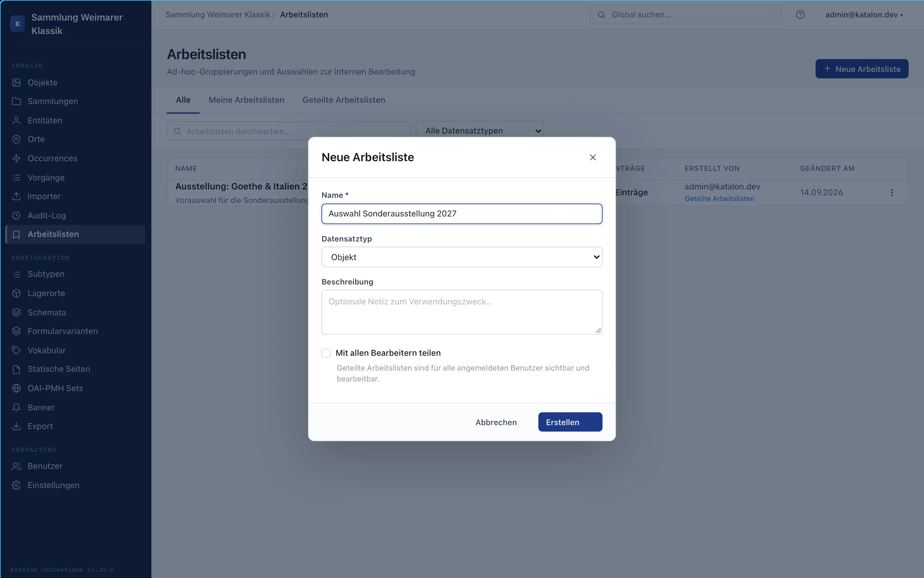This screenshot has width=924, height=578.
Task: Open Vokabular in the sidebar
Action: [x=75, y=350]
